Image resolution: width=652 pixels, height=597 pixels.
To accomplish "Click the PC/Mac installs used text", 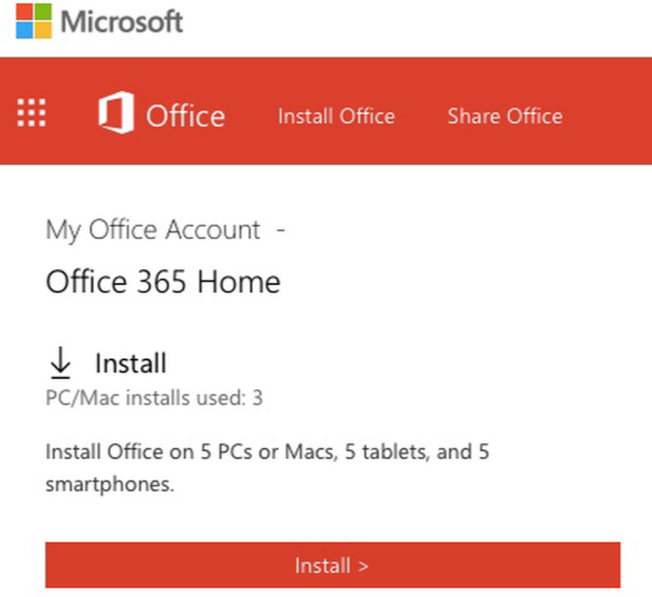I will tap(154, 398).
